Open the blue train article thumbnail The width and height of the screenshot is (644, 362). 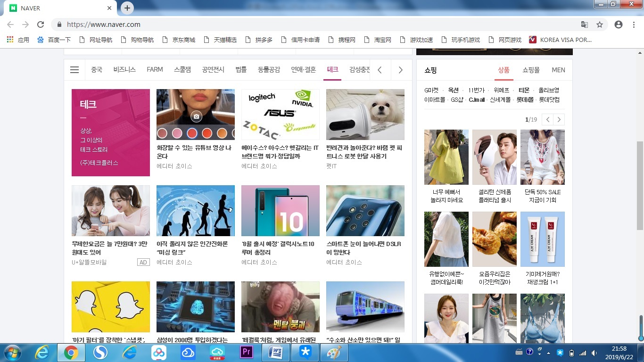(365, 307)
